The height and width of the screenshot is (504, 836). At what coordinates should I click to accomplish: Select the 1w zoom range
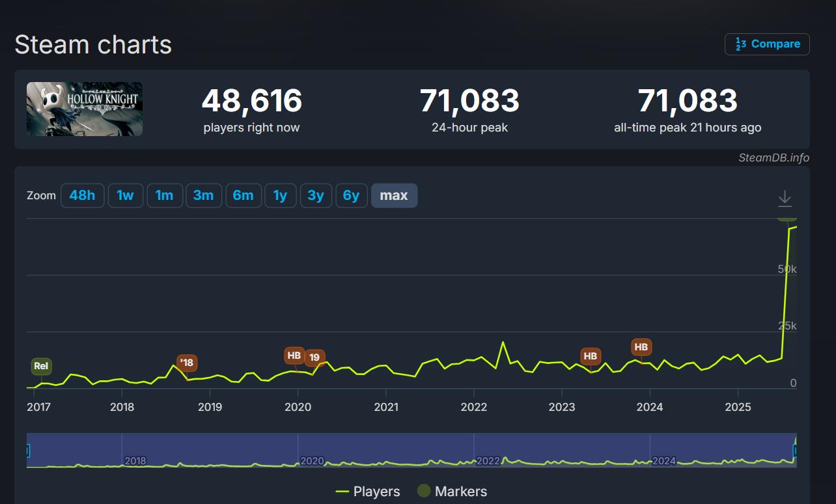[x=125, y=195]
